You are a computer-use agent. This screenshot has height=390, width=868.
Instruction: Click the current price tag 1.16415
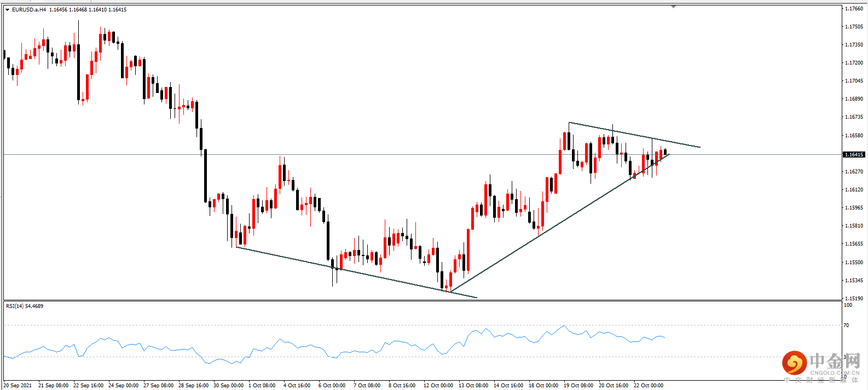pyautogui.click(x=854, y=154)
